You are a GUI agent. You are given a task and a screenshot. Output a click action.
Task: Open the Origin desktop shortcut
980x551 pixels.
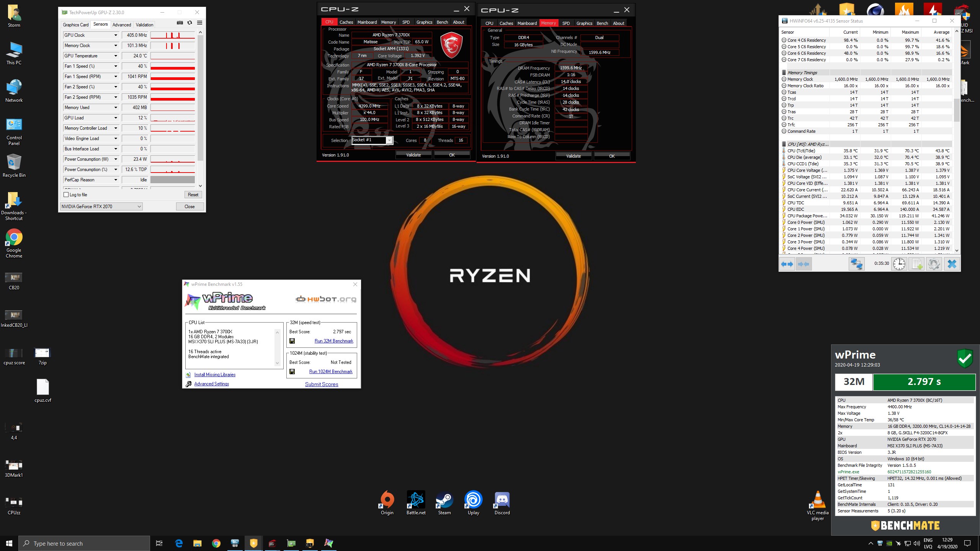(387, 503)
